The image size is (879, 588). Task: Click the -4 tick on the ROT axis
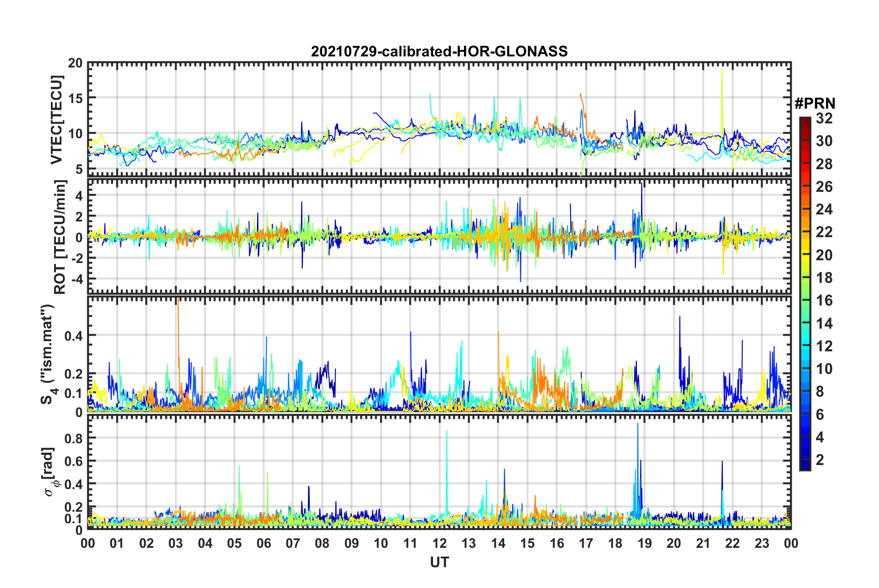click(75, 279)
